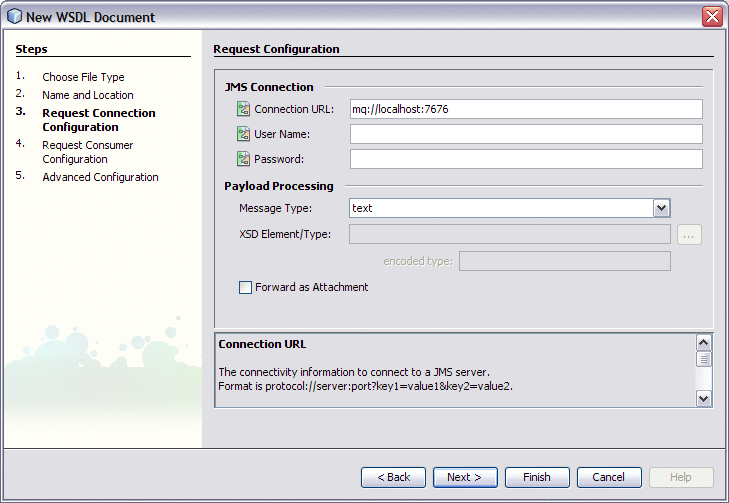Click the encoded type label
The width and height of the screenshot is (729, 503).
pyautogui.click(x=418, y=261)
